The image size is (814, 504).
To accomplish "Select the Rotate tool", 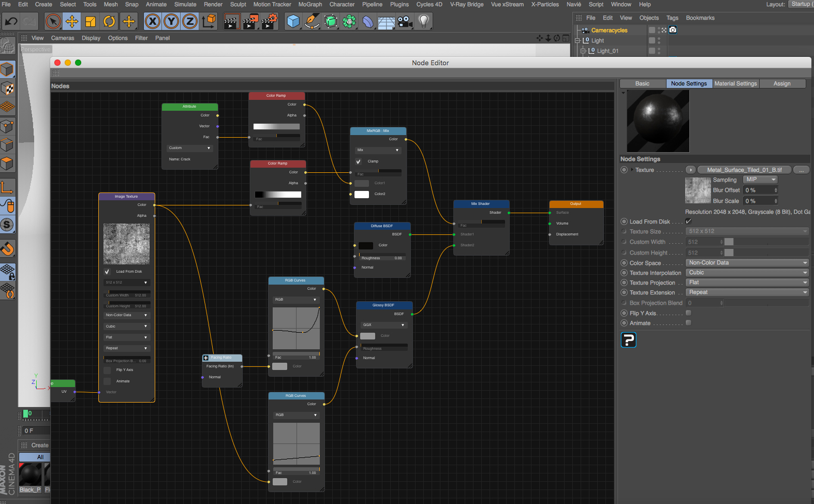I will [109, 22].
